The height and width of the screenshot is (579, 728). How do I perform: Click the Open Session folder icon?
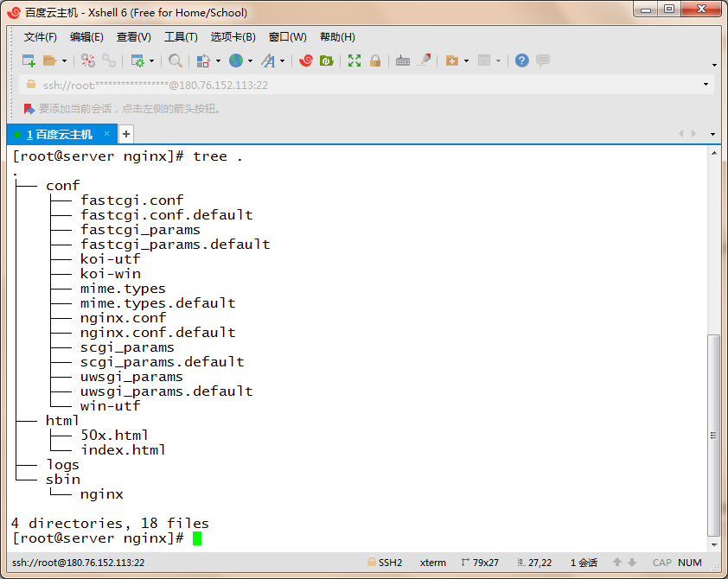49,60
